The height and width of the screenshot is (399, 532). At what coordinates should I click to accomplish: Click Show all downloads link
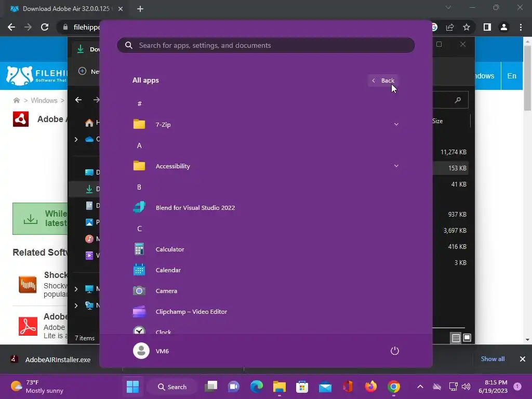[493, 358]
